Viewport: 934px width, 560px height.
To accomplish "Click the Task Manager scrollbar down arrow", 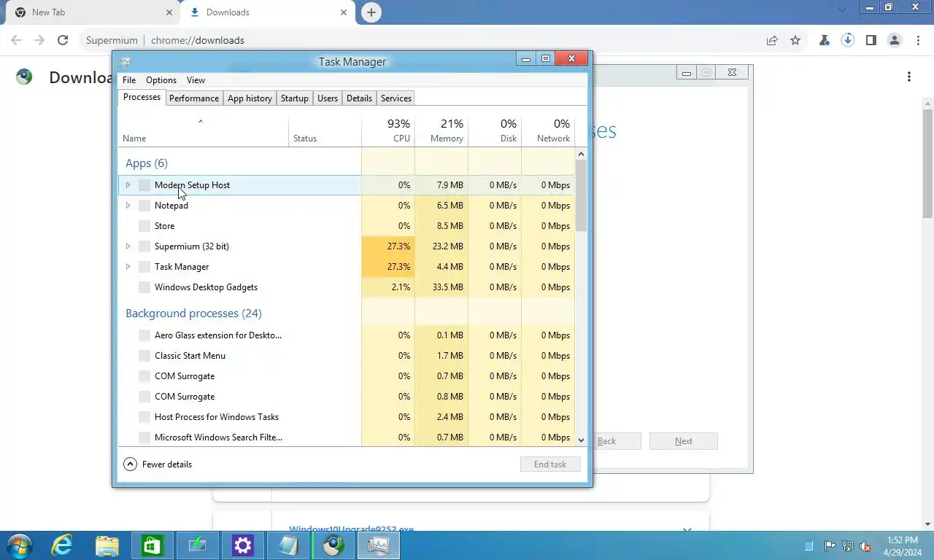I will click(x=581, y=440).
